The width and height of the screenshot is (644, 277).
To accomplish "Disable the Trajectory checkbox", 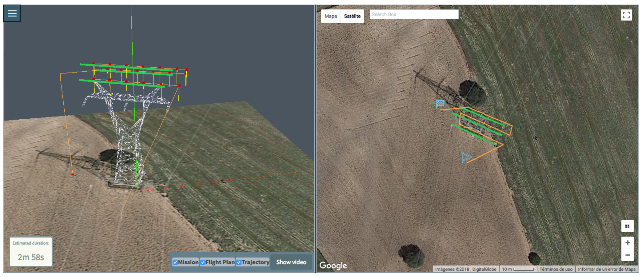I will point(239,262).
